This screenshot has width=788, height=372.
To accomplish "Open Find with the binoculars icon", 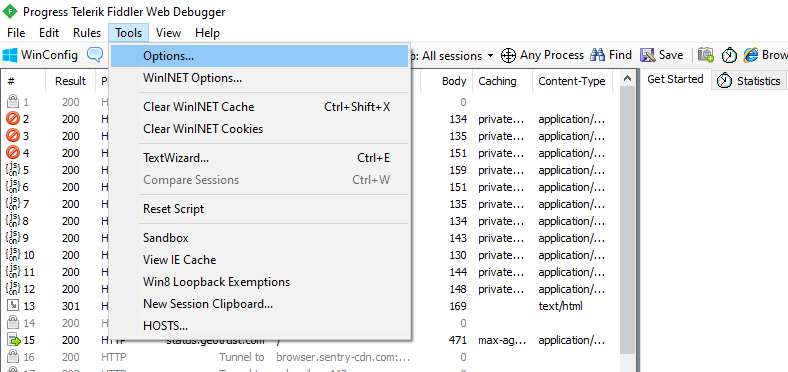I will pos(598,55).
